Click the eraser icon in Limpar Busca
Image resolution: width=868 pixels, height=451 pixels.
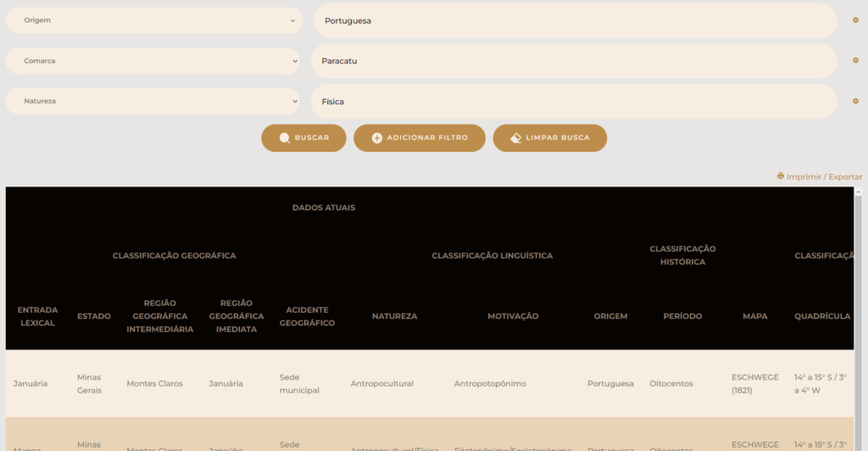pos(515,138)
